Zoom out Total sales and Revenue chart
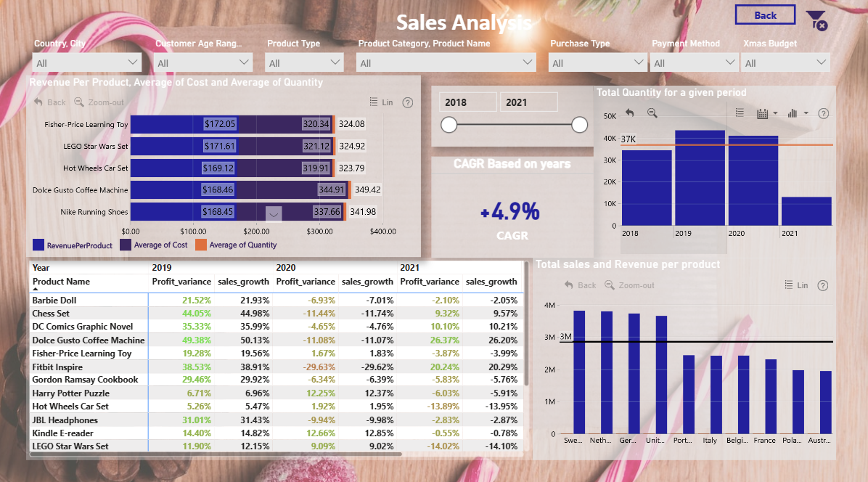 [629, 285]
